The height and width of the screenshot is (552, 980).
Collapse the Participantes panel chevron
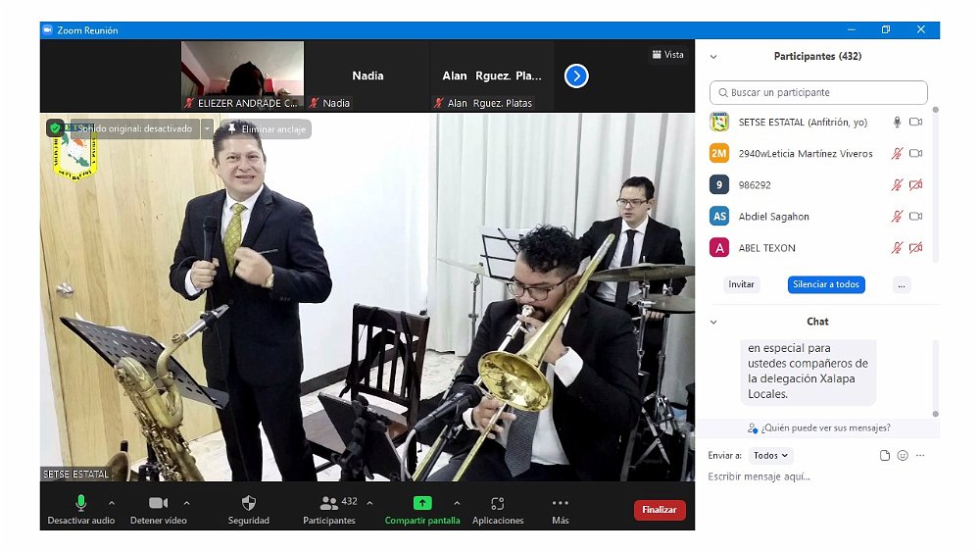coord(713,57)
